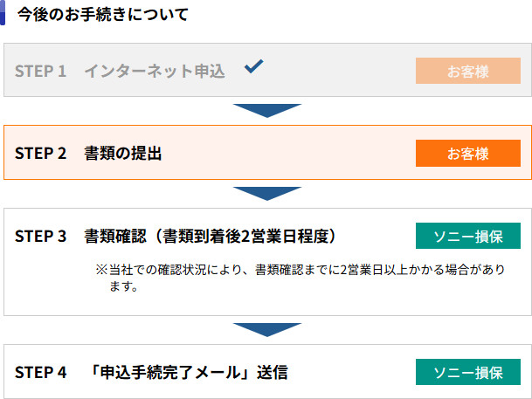Viewport: 532px width, 399px height.
Task: Click the blue bar beside the page heading
Action: pyautogui.click(x=3, y=14)
